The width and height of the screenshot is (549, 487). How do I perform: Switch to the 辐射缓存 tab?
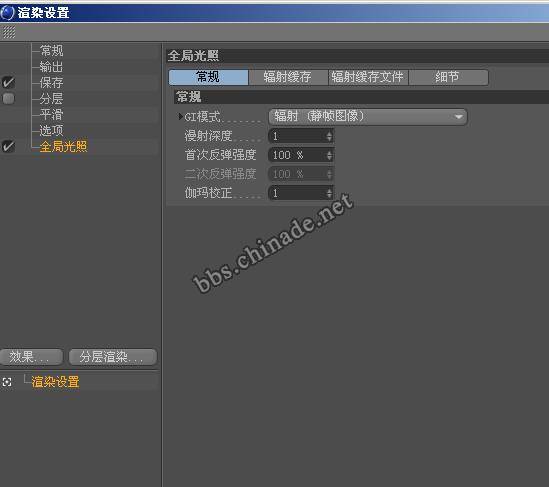click(x=288, y=77)
